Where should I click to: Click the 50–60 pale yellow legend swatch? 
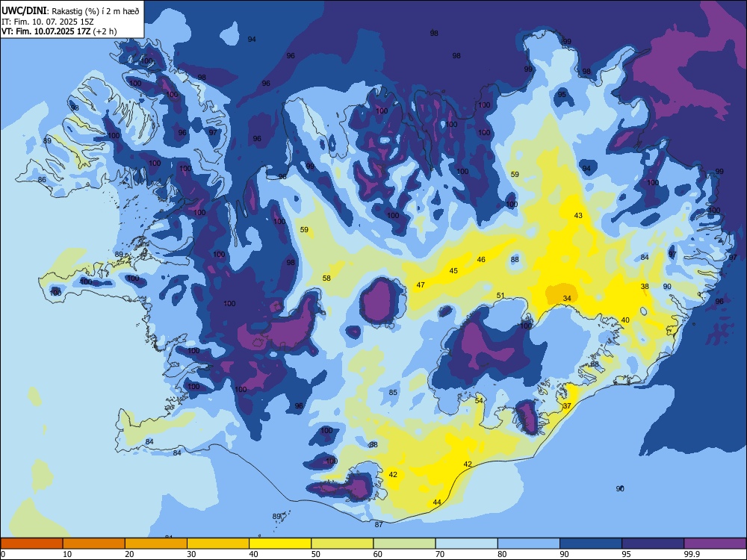(342, 544)
